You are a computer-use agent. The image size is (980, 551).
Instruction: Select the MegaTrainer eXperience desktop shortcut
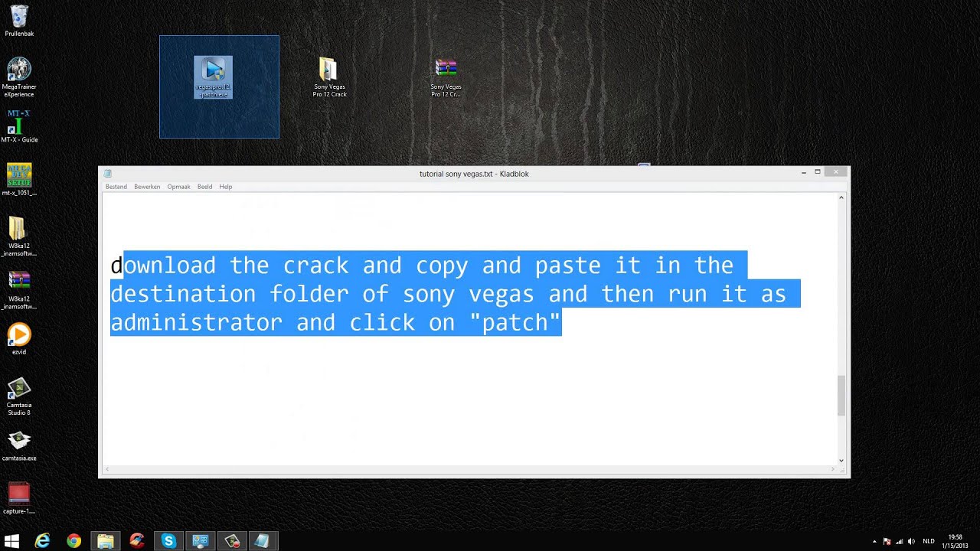pyautogui.click(x=19, y=77)
